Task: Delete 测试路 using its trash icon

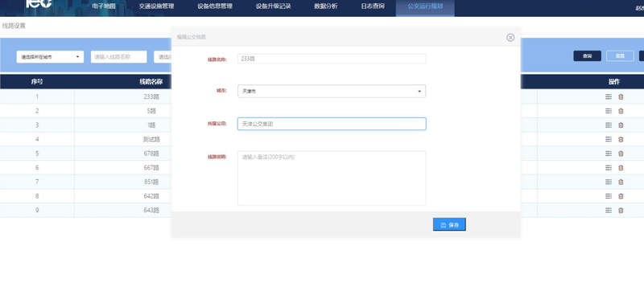Action: [621, 139]
